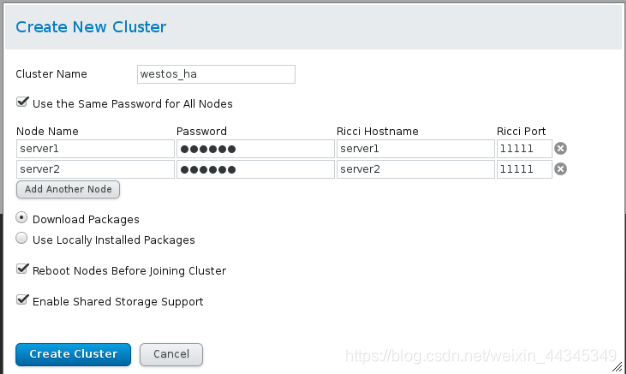This screenshot has height=374, width=626.
Task: Focus the Cluster Name field
Action: point(216,75)
